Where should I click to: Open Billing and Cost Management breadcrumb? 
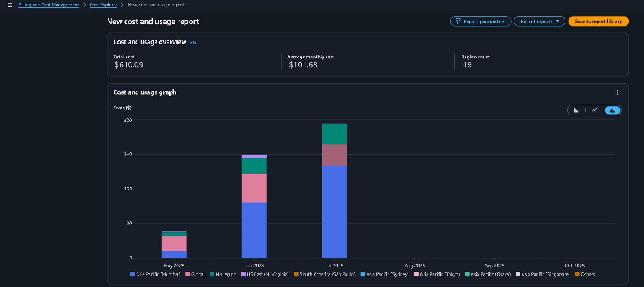click(49, 5)
